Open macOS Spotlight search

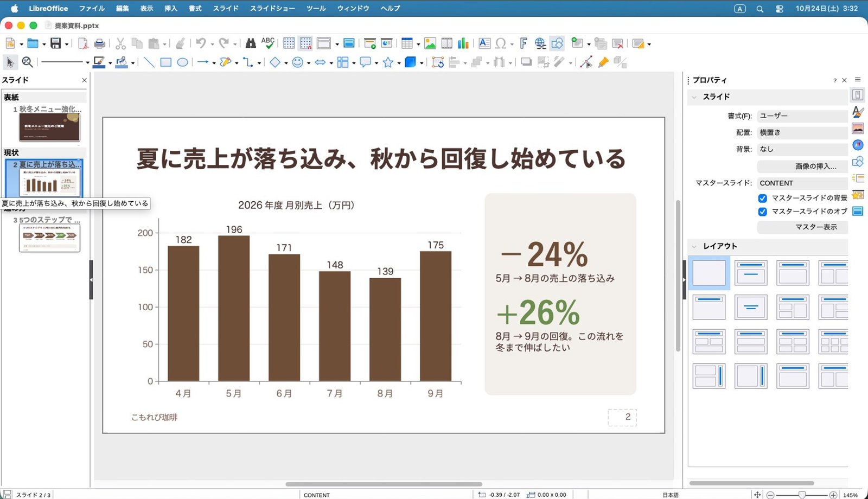760,9
